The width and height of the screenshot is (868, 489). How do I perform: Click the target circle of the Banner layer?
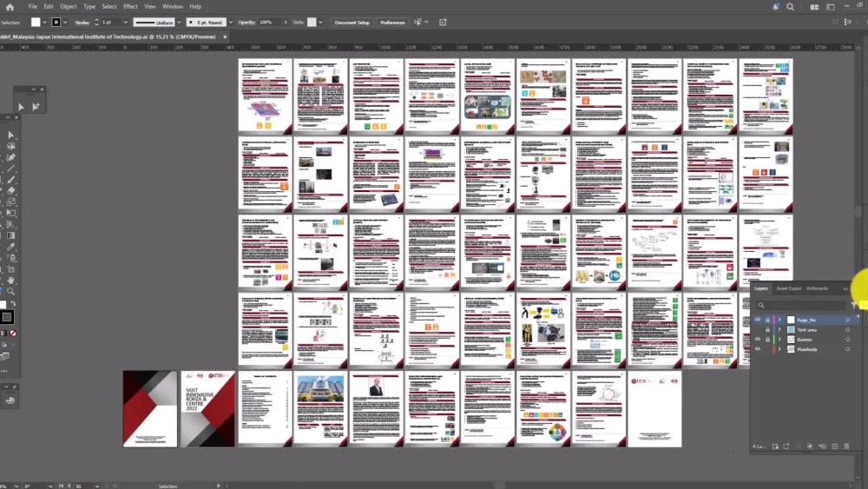pos(847,340)
